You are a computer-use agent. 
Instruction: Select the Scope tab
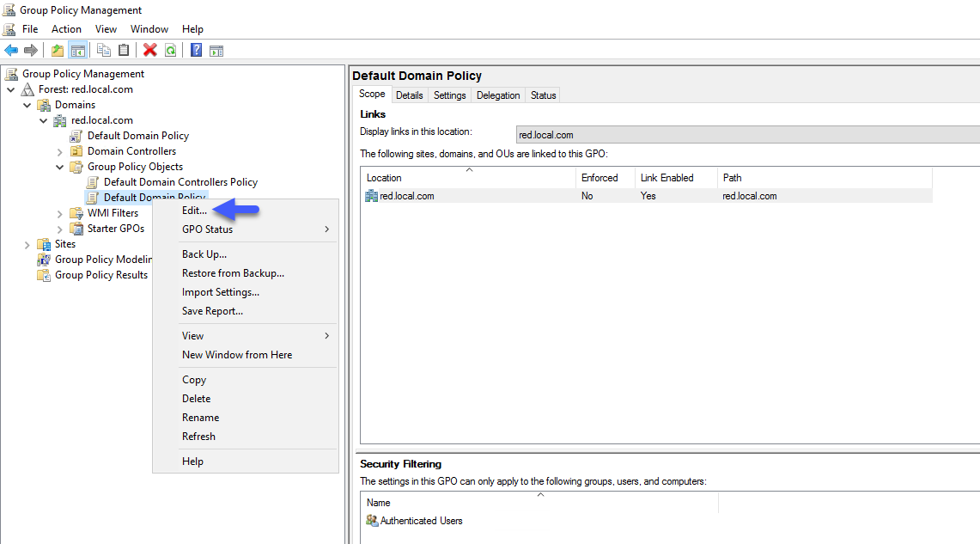[372, 94]
